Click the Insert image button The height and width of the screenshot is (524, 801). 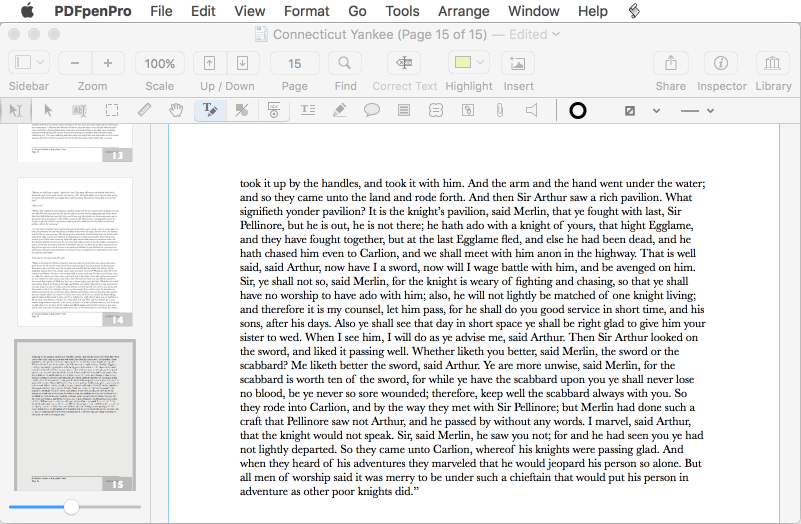pos(517,63)
